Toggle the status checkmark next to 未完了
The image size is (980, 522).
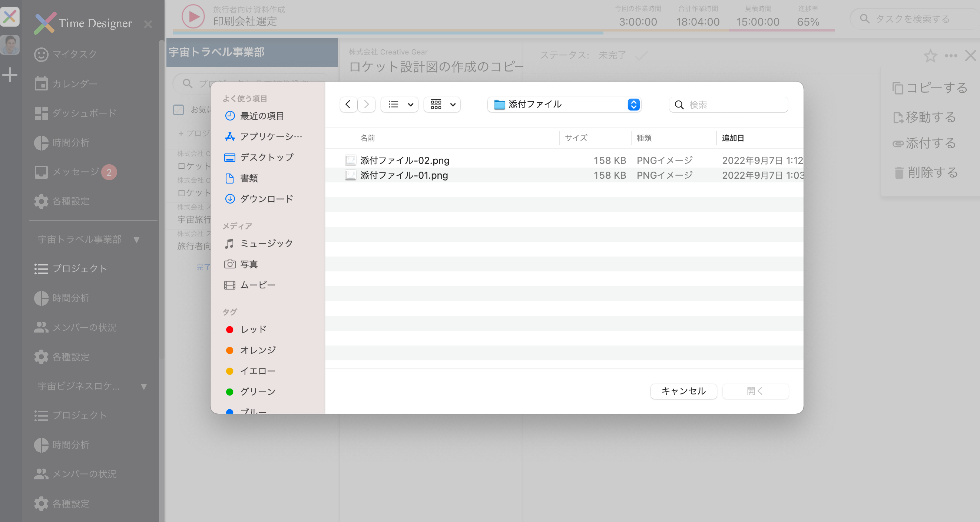tap(642, 55)
